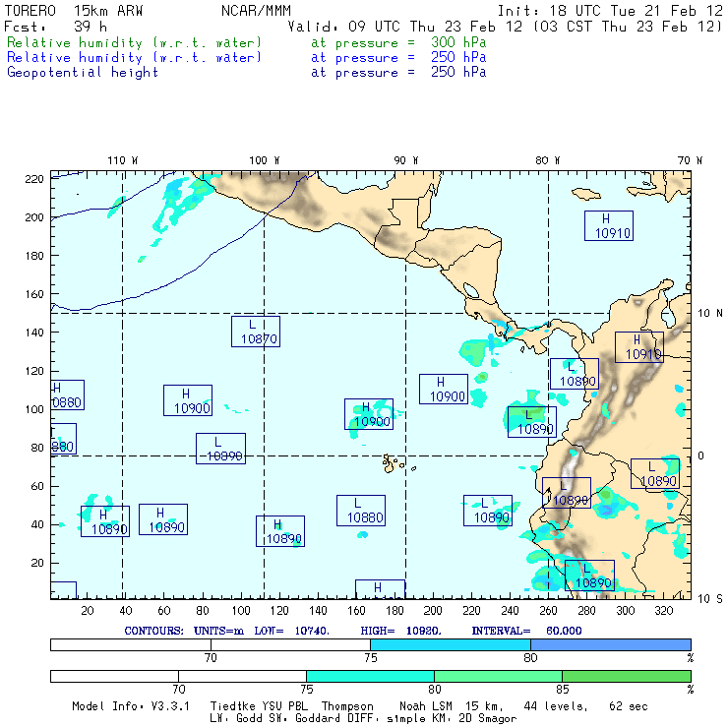Select the x-axis tick label "280"
Image resolution: width=728 pixels, height=728 pixels.
pyautogui.click(x=586, y=611)
